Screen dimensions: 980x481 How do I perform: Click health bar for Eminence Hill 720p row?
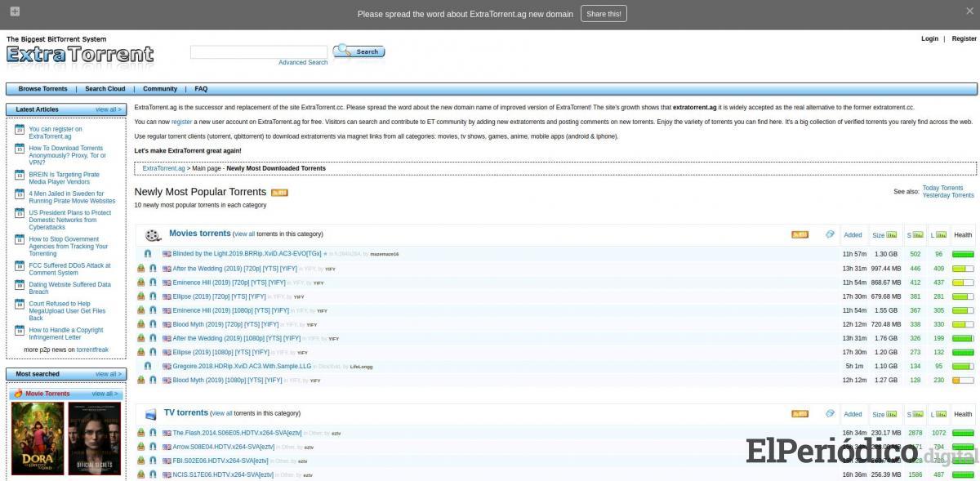[963, 283]
